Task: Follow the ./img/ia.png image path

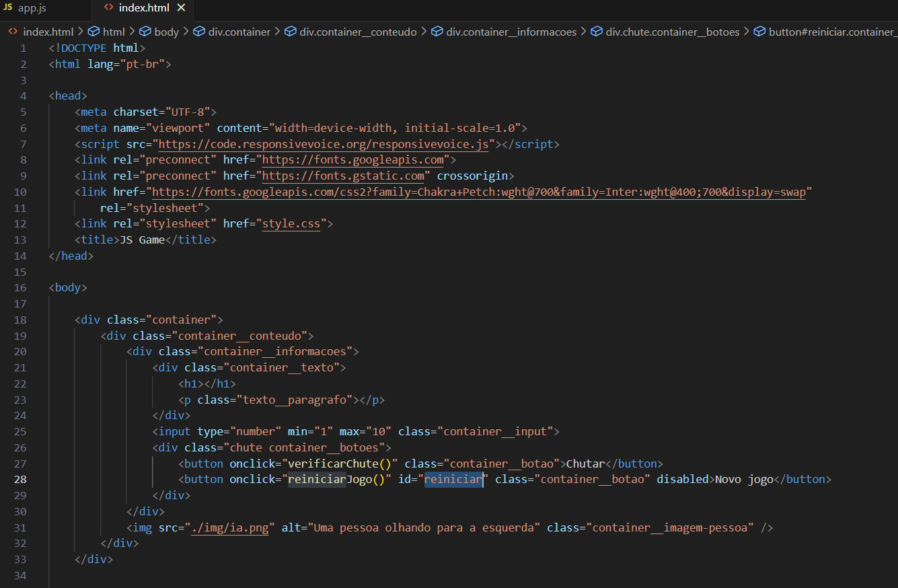Action: pyautogui.click(x=230, y=527)
